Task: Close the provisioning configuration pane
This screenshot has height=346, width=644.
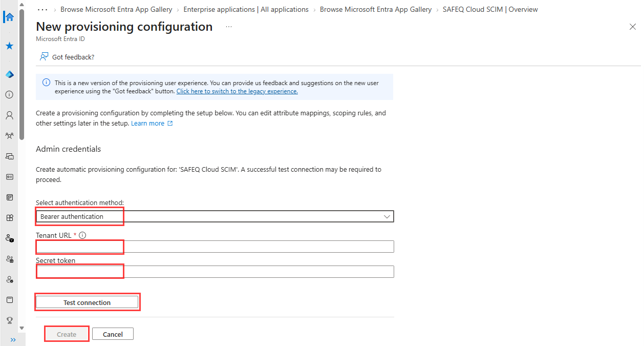Action: pyautogui.click(x=633, y=27)
